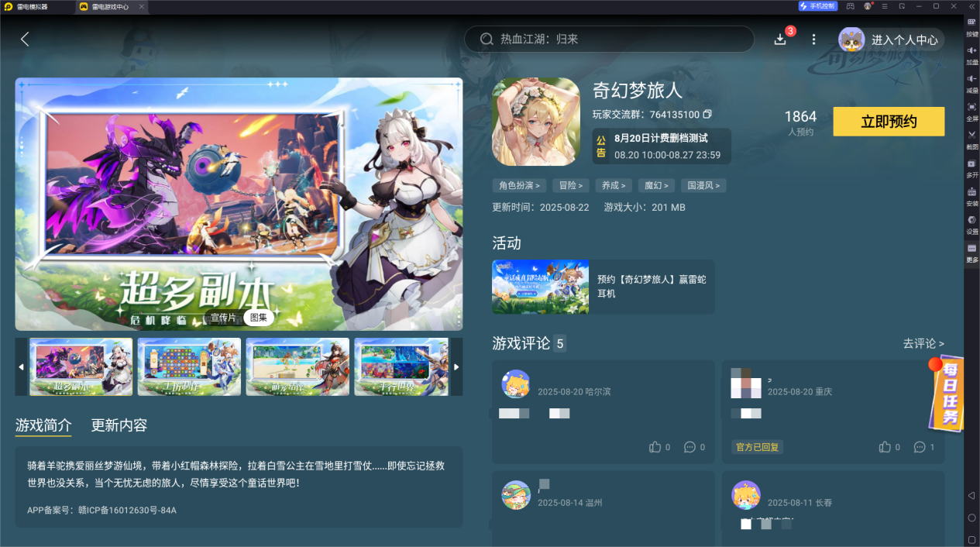Click the 奇幻梦旅人 game icon
This screenshot has height=547, width=980.
(x=536, y=122)
